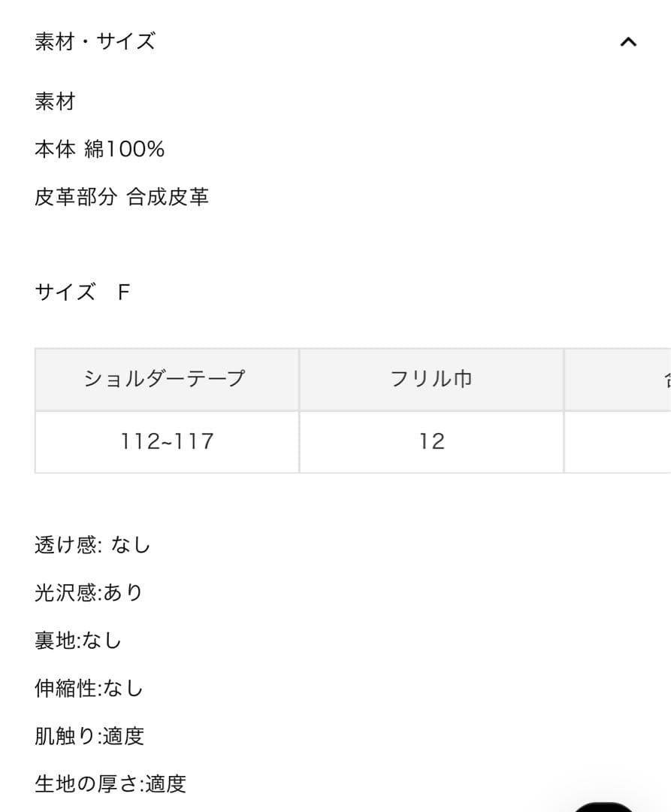
Task: Select the 素材 subheading label
Action: pyautogui.click(x=55, y=101)
